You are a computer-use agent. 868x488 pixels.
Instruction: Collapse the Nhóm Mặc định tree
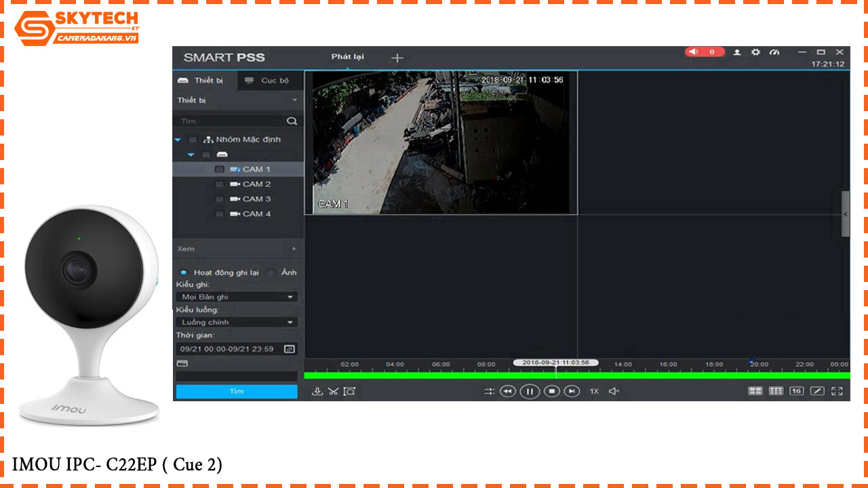pyautogui.click(x=178, y=140)
